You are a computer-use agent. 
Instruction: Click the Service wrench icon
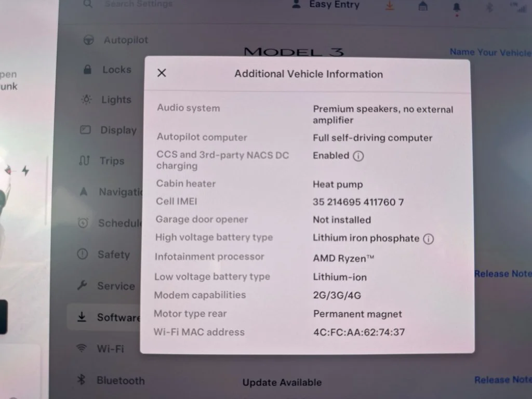coord(82,285)
